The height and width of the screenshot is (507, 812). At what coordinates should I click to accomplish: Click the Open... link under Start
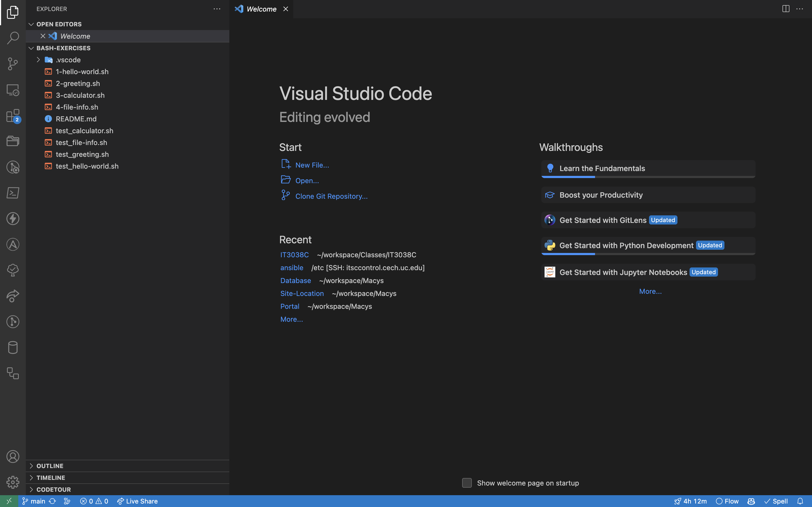pos(307,180)
